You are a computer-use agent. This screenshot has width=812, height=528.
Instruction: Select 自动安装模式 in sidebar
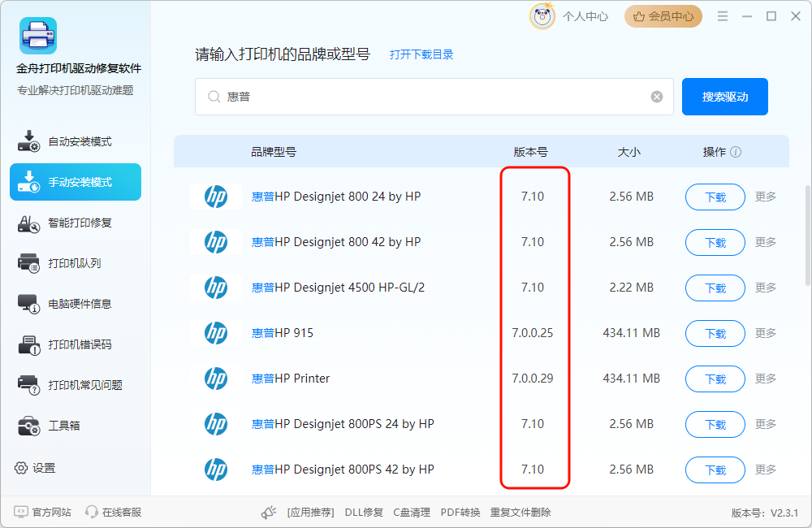point(76,141)
